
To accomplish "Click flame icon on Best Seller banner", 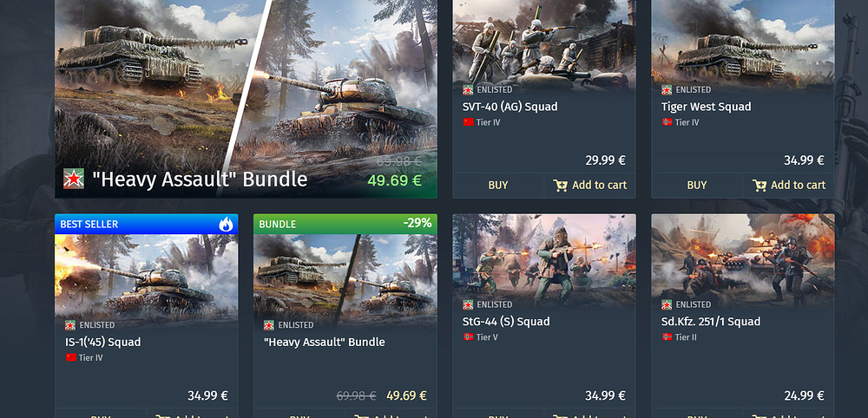I will [x=226, y=224].
